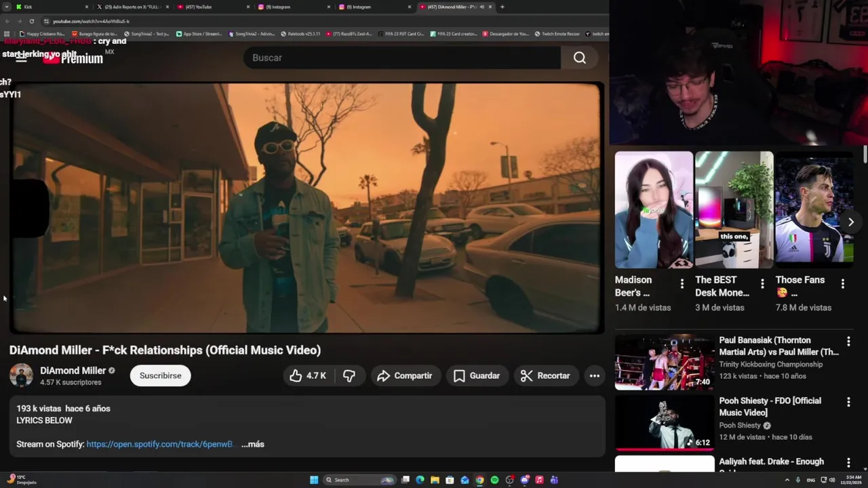Open the Paul Banasiak kickboxing thumbnail
This screenshot has height=488, width=868.
click(665, 361)
